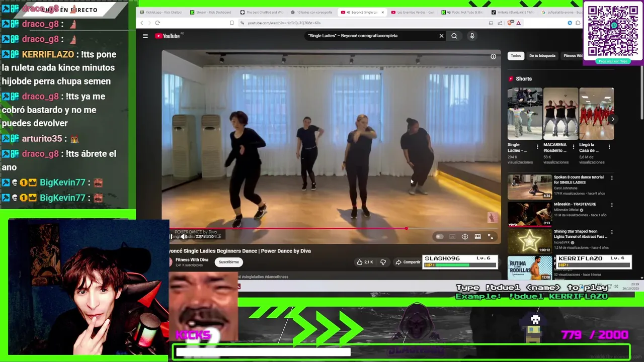Switch to Kicklet.app Kick Chatbot tab

(x=161, y=12)
